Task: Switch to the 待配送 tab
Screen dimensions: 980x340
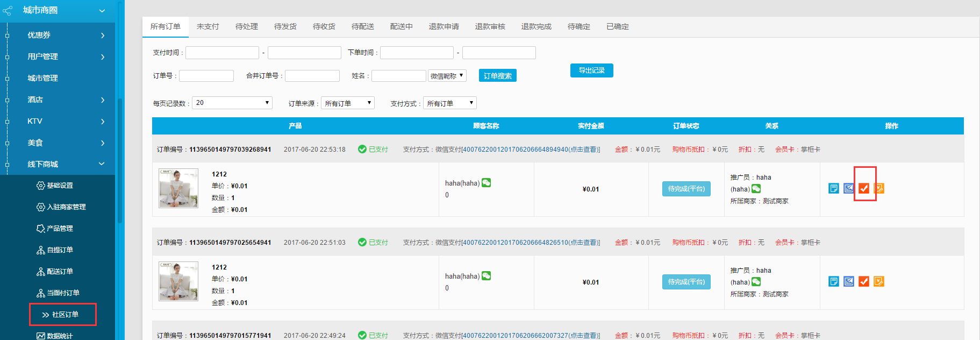Action: 363,26
